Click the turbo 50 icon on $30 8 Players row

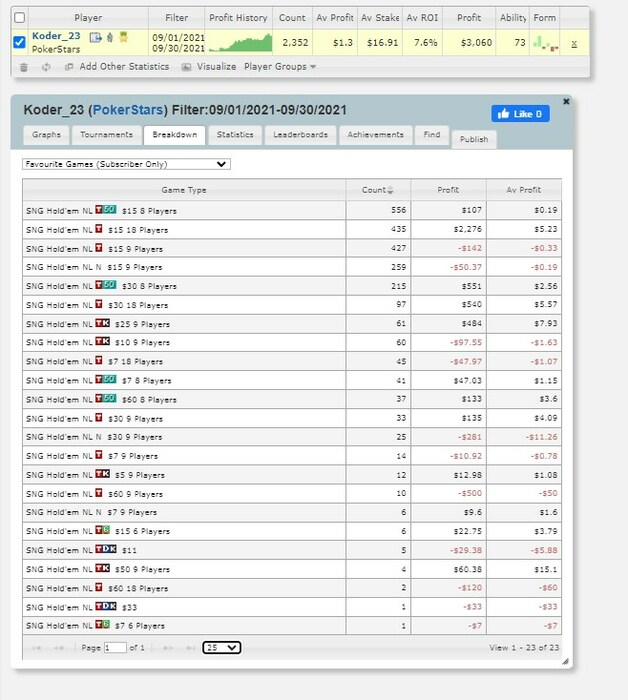click(106, 285)
